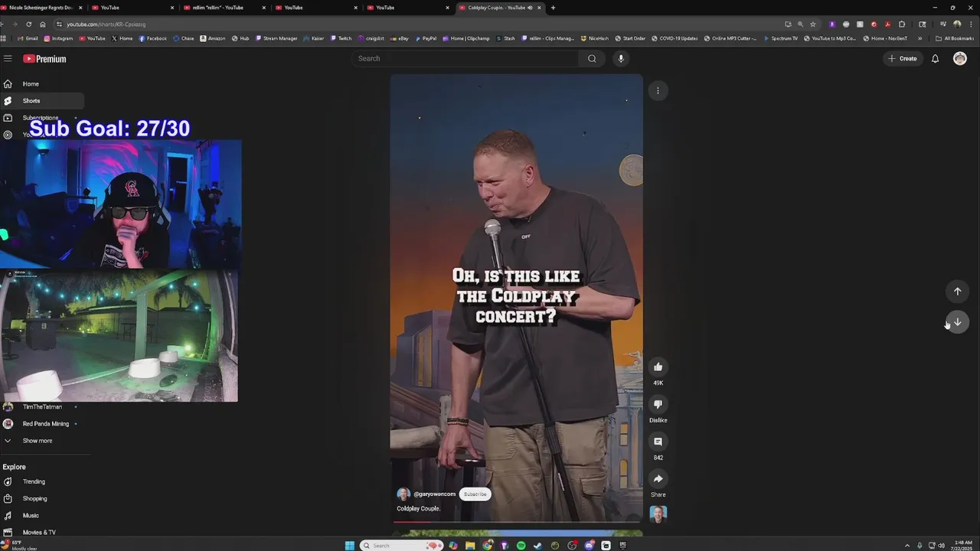Open Steam from the taskbar
This screenshot has height=551, width=980.
(x=538, y=545)
